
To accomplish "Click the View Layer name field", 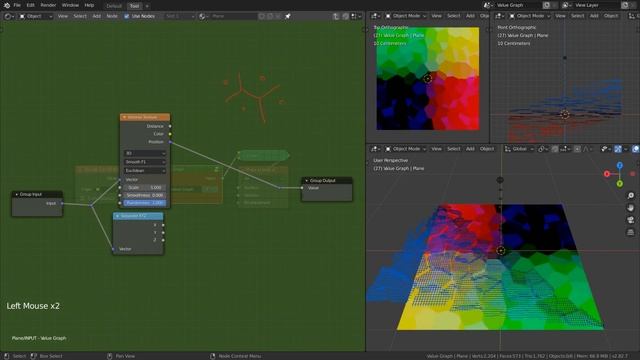I will click(597, 5).
